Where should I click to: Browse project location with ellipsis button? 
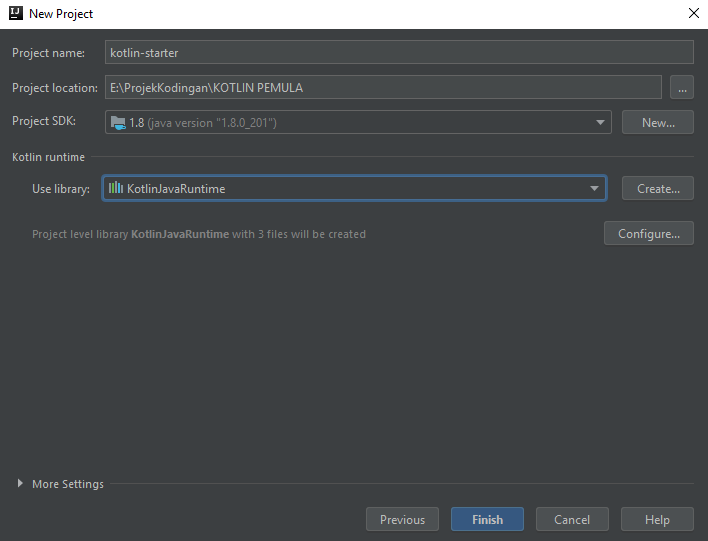[682, 87]
